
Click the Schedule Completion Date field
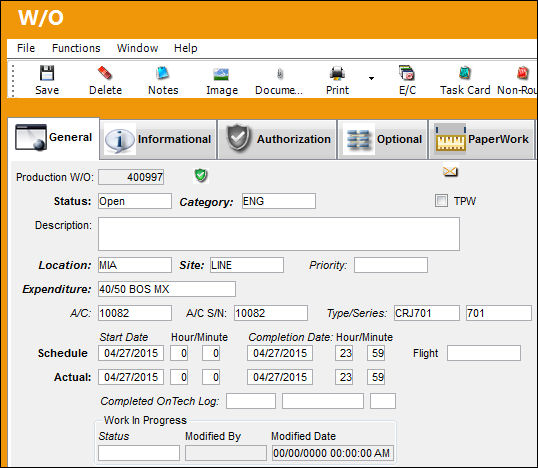pos(280,353)
